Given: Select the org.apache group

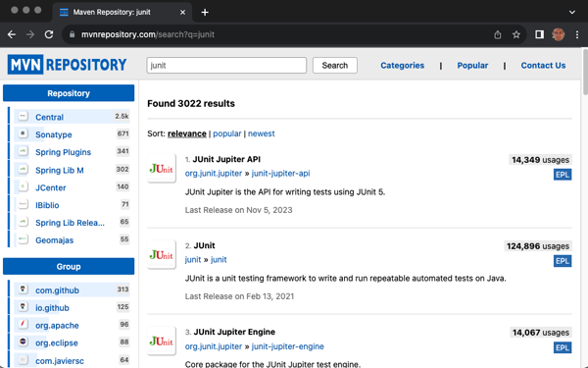Looking at the screenshot, I should pos(57,325).
